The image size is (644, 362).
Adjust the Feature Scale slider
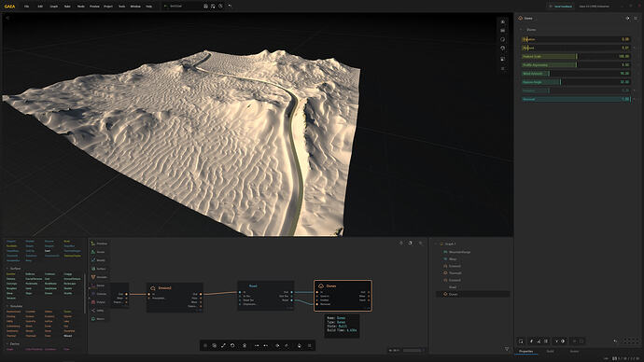[x=576, y=56]
